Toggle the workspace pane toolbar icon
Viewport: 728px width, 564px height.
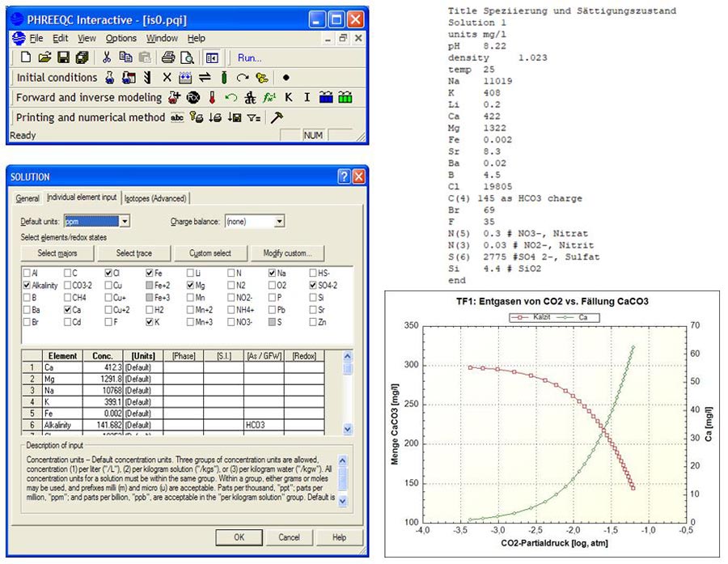click(212, 57)
